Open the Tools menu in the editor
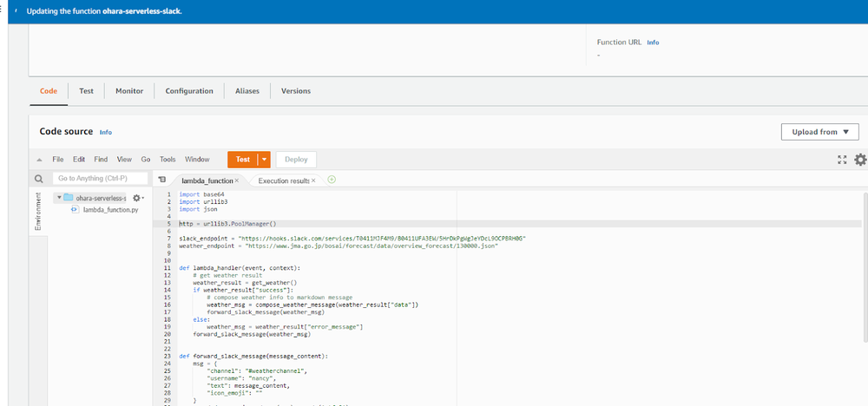The image size is (868, 406). (168, 160)
